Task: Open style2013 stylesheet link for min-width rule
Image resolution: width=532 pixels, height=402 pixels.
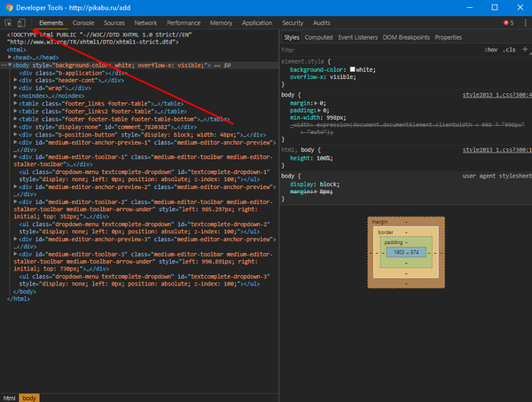Action: coord(497,94)
